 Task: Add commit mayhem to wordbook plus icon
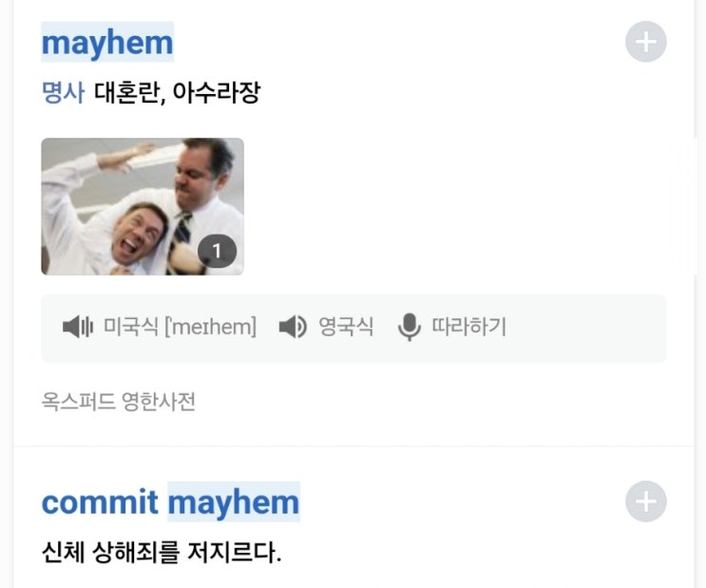point(646,502)
